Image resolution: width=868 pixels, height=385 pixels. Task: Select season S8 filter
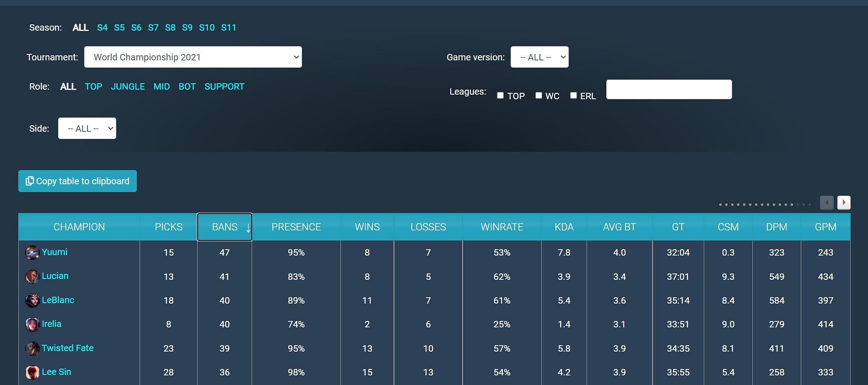pos(170,27)
